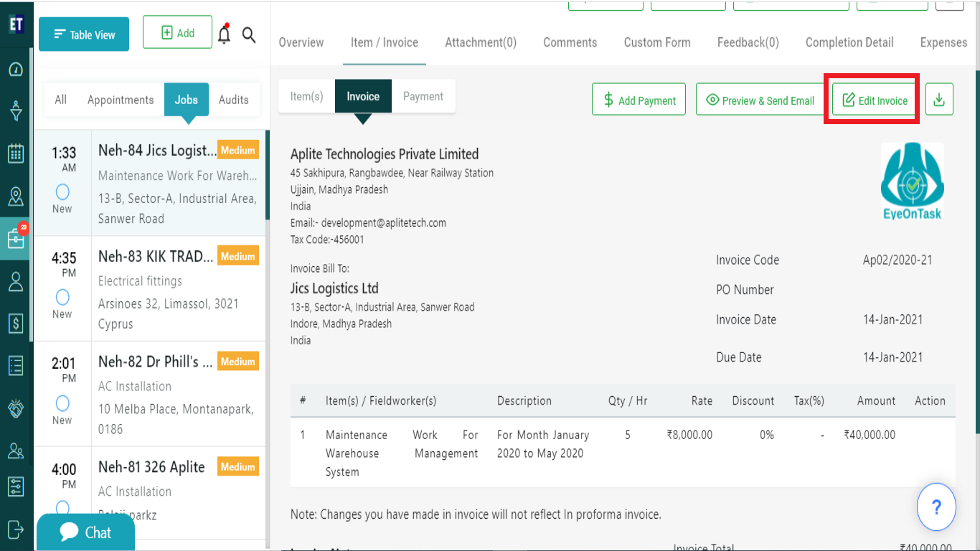Select the Item / Invoice tab
This screenshot has height=551, width=980.
(x=385, y=42)
